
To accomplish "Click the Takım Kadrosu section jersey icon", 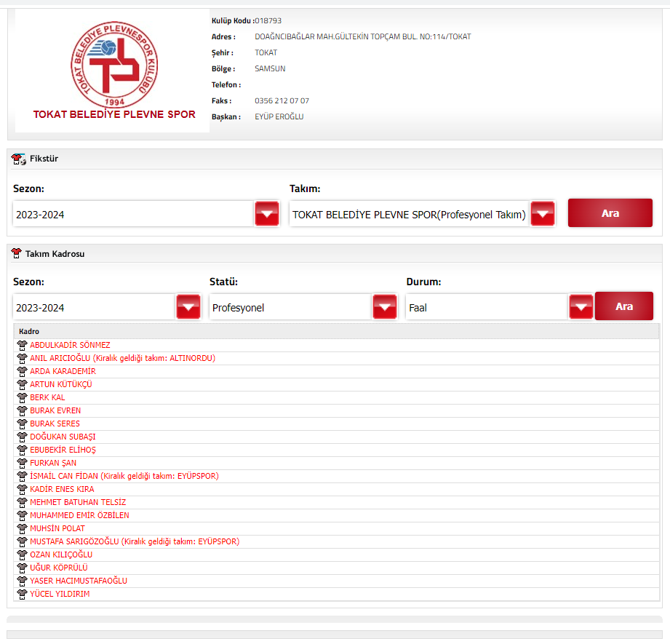I will click(16, 253).
